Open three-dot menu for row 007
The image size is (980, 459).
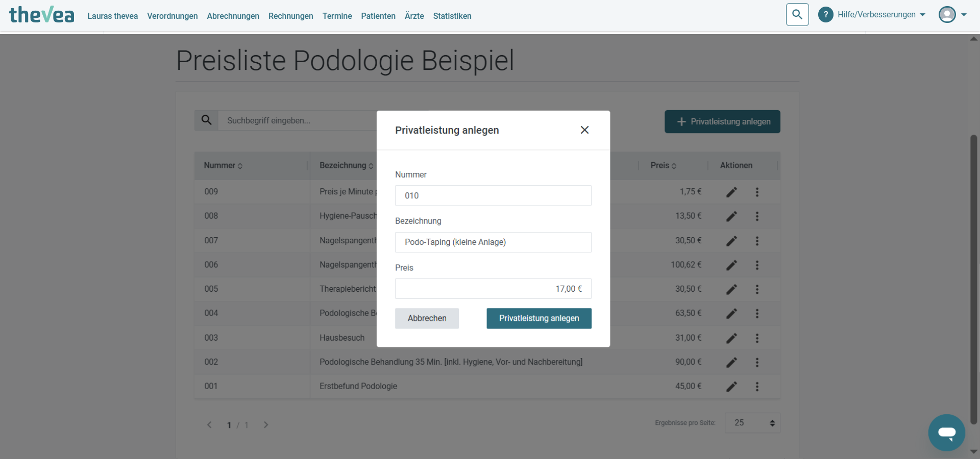pos(757,241)
